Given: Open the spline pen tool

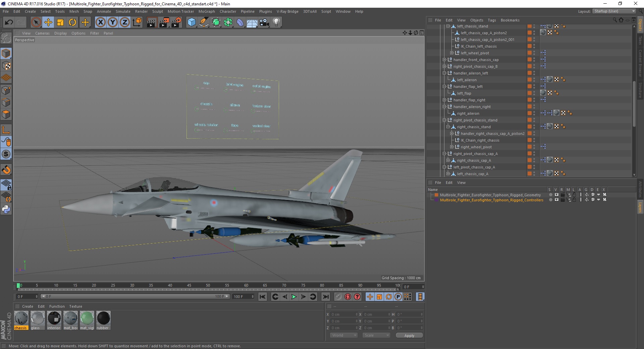Looking at the screenshot, I should pyautogui.click(x=204, y=22).
